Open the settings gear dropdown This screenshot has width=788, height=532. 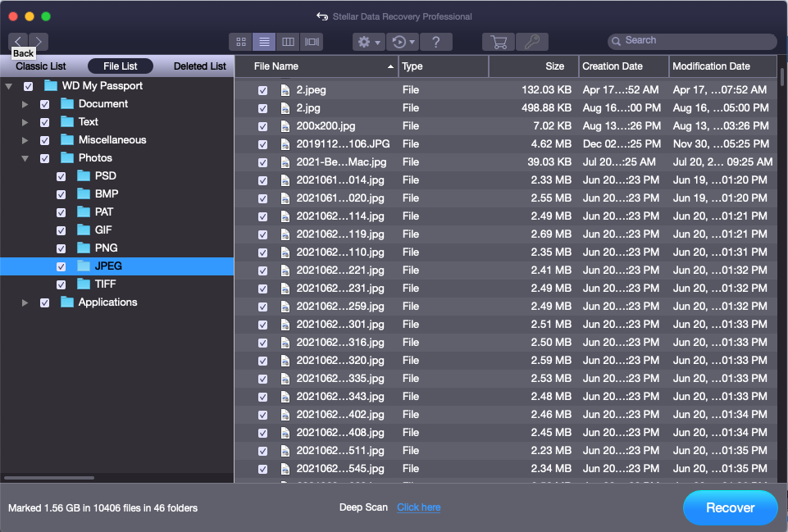[368, 42]
